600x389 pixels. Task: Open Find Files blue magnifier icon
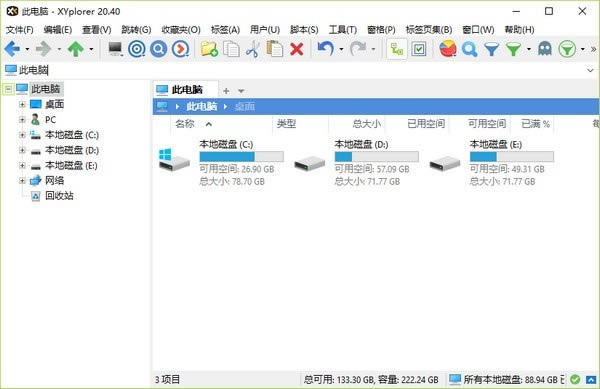pyautogui.click(x=469, y=49)
